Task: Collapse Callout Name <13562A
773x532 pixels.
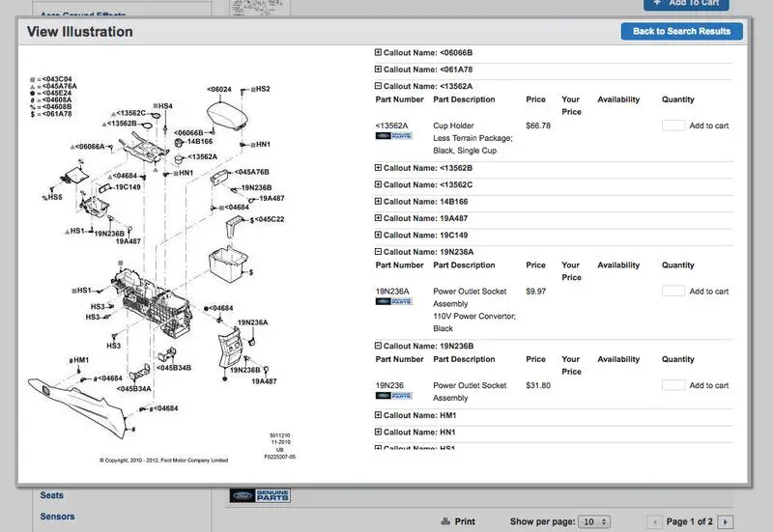Action: click(378, 86)
